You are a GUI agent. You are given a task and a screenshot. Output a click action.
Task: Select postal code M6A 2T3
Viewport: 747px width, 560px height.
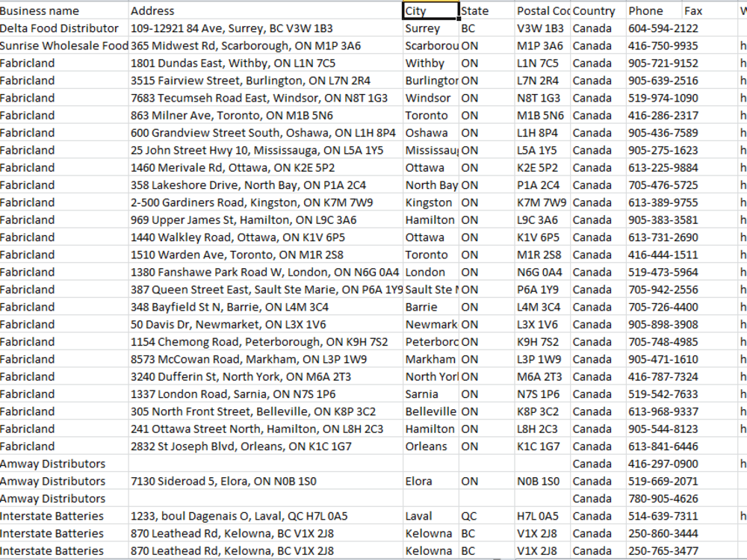pos(542,376)
